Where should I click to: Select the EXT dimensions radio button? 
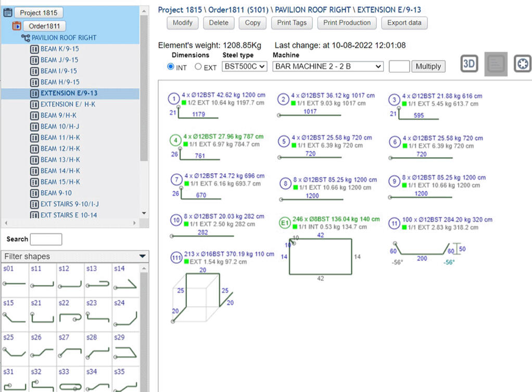(x=198, y=66)
